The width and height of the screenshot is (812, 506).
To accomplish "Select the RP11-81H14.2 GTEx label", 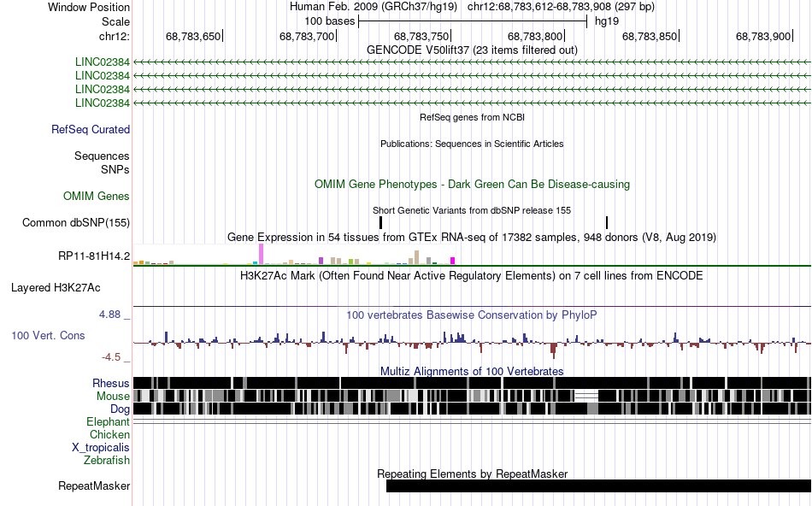I will (x=94, y=256).
